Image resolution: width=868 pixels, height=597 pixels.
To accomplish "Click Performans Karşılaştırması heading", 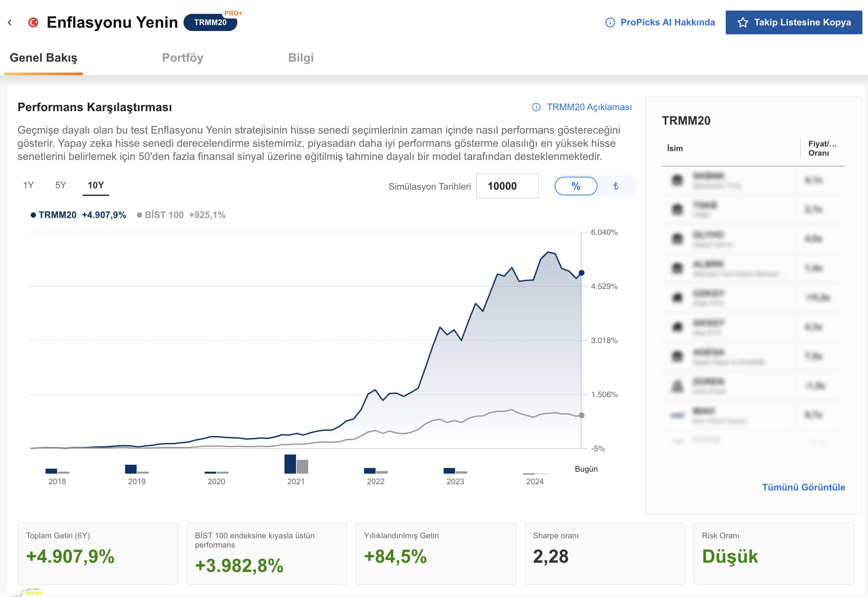I will point(95,107).
